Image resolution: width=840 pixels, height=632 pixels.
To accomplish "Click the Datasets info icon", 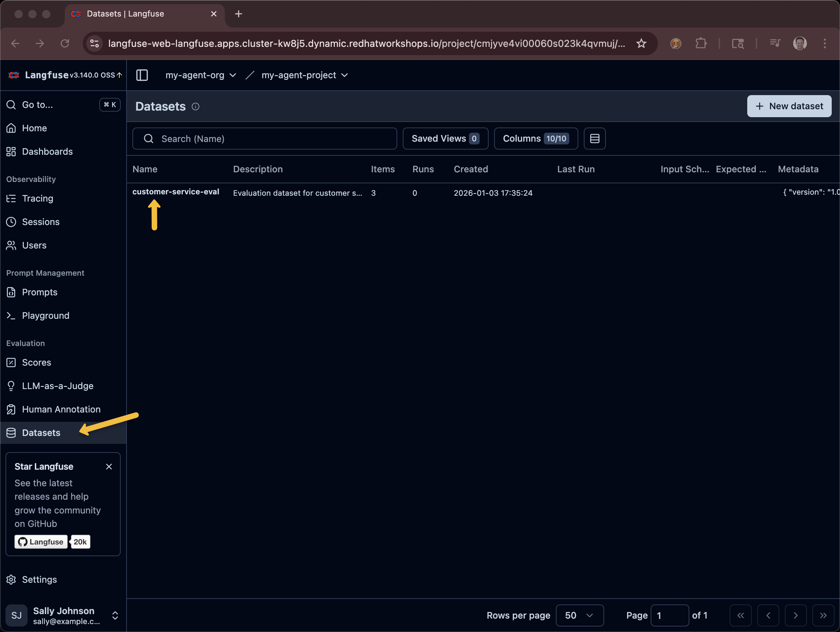I will (196, 107).
